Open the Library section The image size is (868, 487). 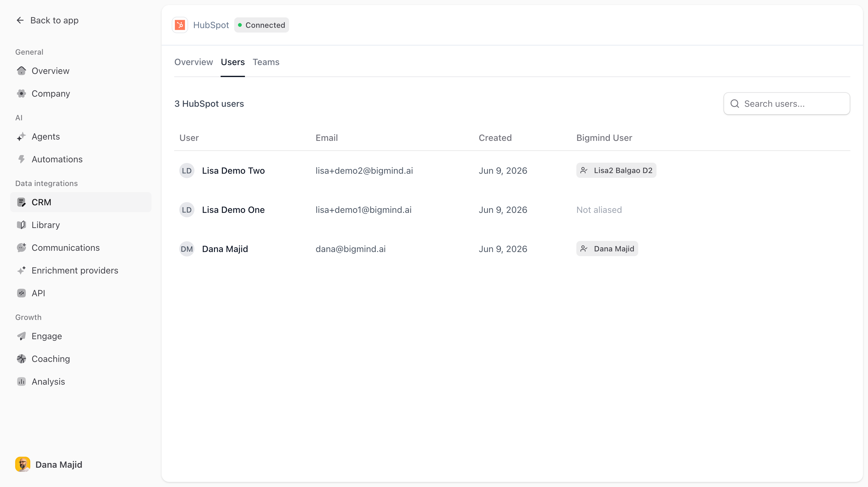(81, 225)
